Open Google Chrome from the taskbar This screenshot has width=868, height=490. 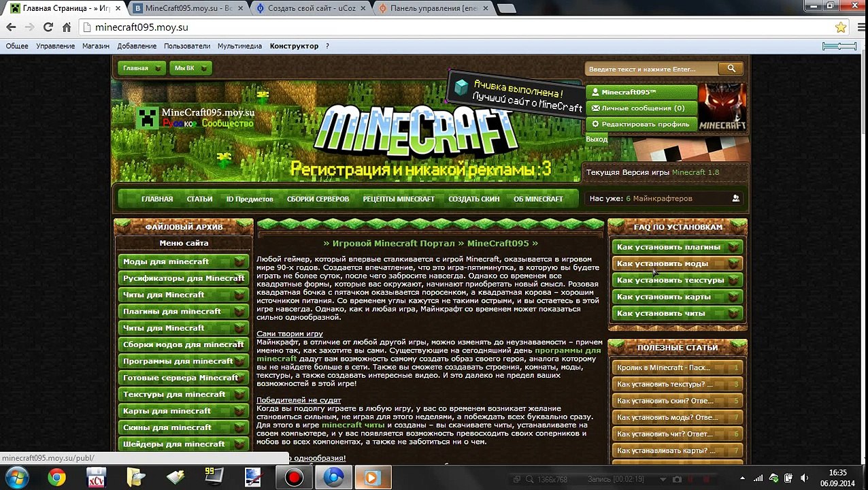click(56, 478)
